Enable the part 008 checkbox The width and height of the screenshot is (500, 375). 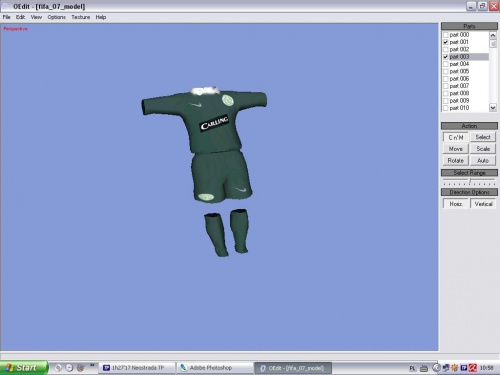point(445,93)
